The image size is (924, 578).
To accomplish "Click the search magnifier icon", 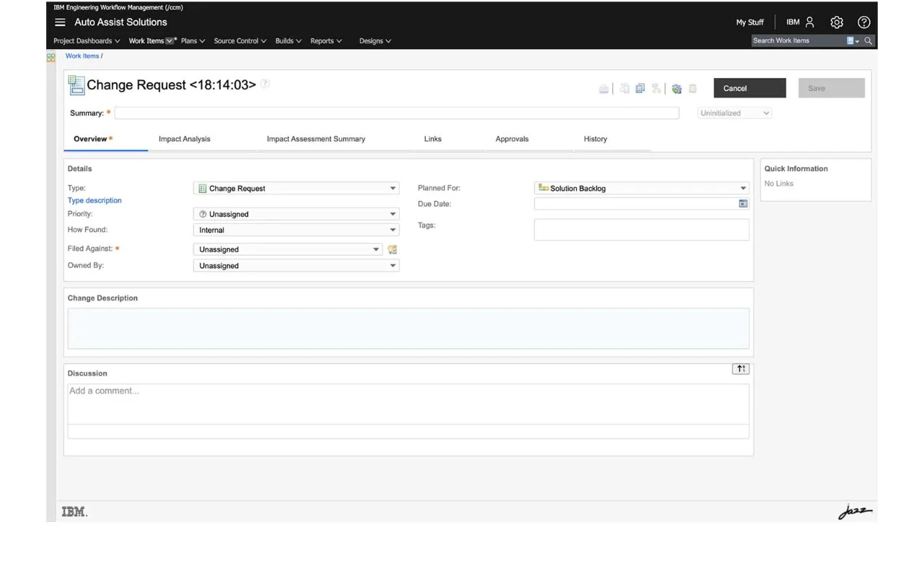I will pyautogui.click(x=868, y=41).
